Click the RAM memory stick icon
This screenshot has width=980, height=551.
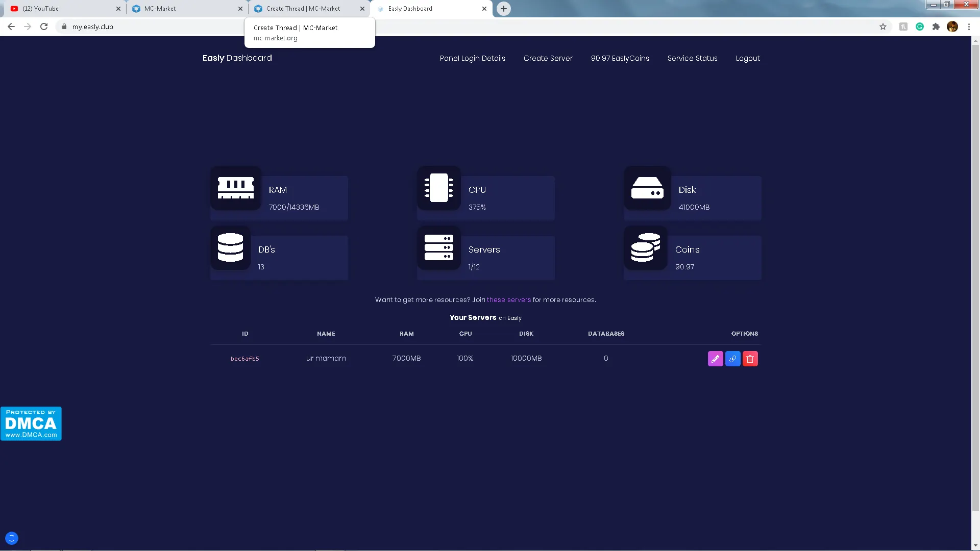click(235, 188)
